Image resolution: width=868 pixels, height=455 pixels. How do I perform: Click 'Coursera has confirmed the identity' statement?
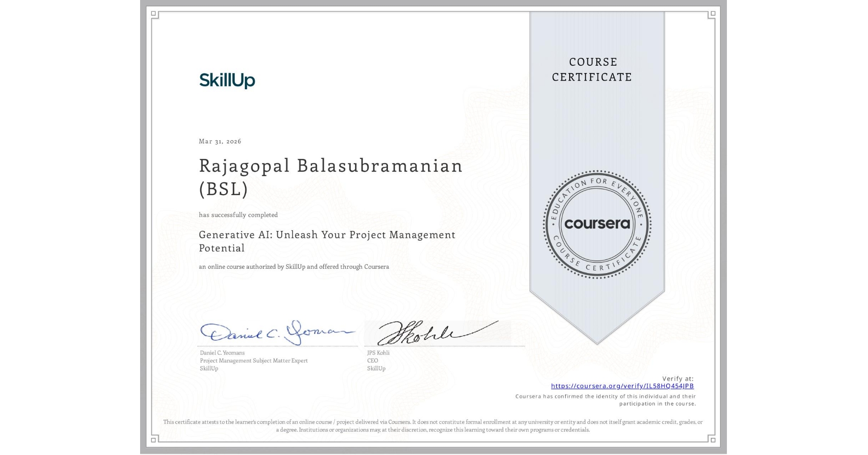pos(605,400)
